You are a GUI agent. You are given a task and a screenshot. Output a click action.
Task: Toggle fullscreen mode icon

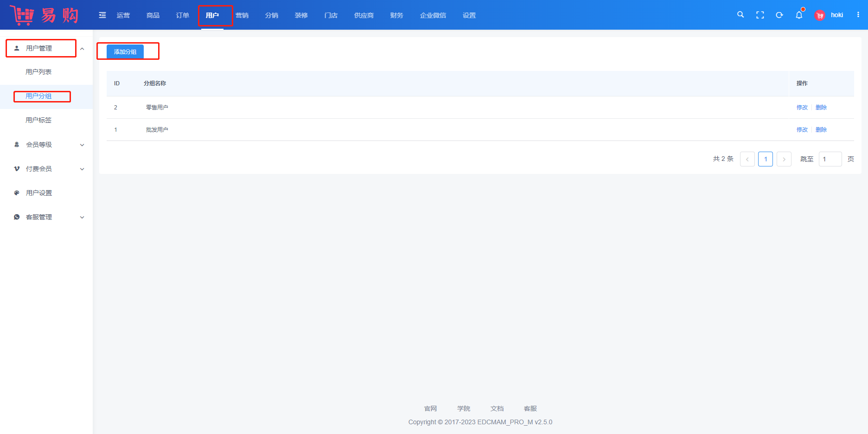coord(760,15)
